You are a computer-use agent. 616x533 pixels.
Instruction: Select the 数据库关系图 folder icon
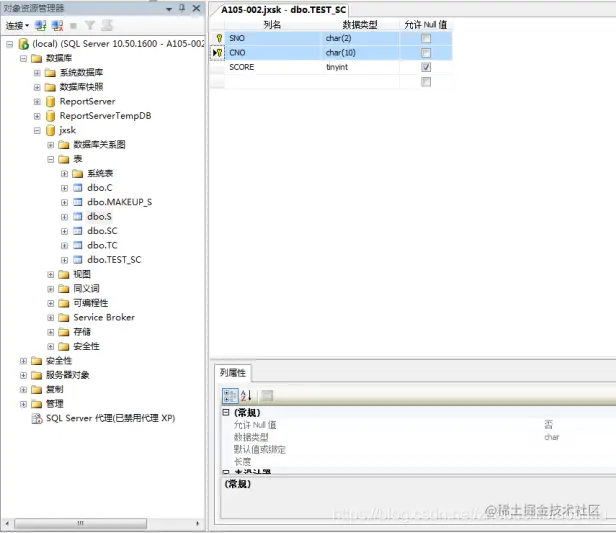click(x=64, y=145)
